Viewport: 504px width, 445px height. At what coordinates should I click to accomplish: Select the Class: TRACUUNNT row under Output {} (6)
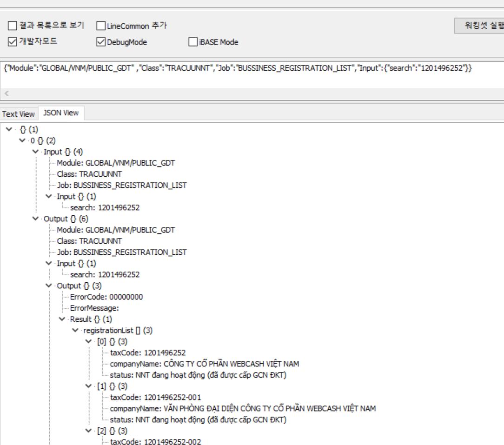89,241
